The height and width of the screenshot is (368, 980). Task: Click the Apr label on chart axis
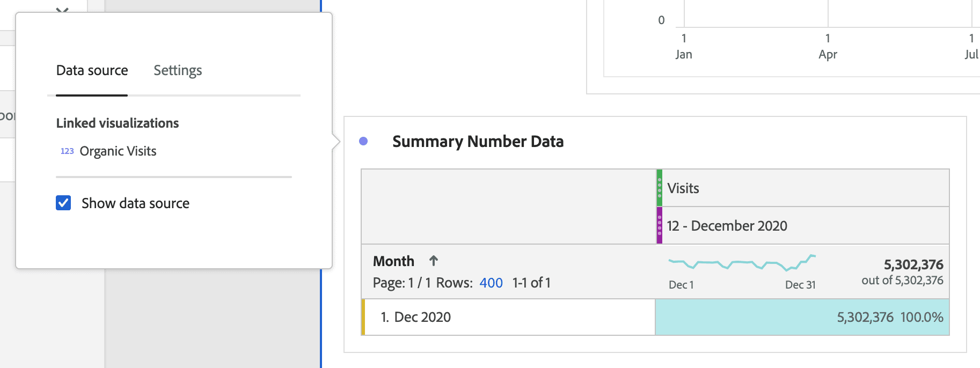828,55
